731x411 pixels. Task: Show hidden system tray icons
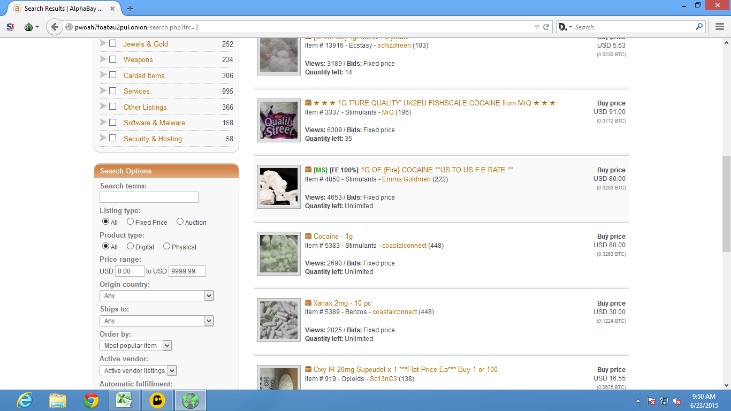pyautogui.click(x=638, y=401)
